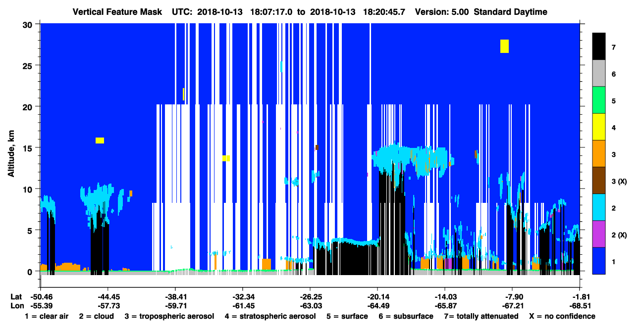Click the legend entry '3 = tropospheric aerosol'
644x330 pixels.
169,316
